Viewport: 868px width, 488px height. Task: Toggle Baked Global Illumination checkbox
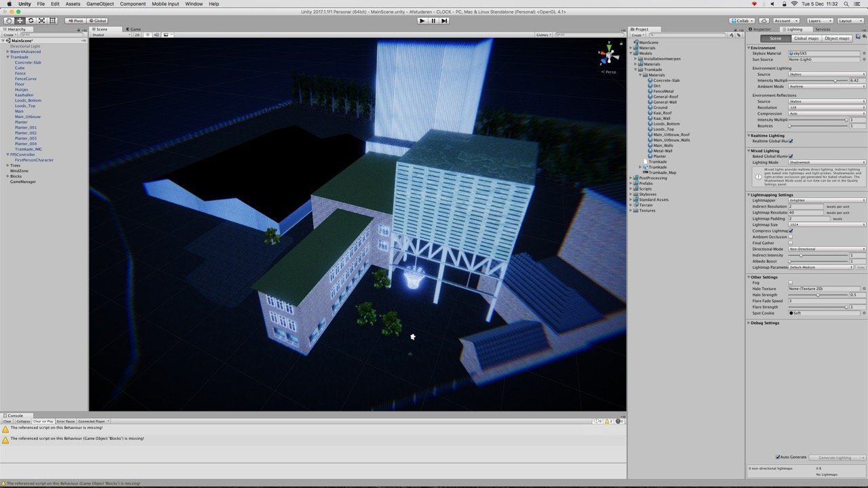[791, 157]
